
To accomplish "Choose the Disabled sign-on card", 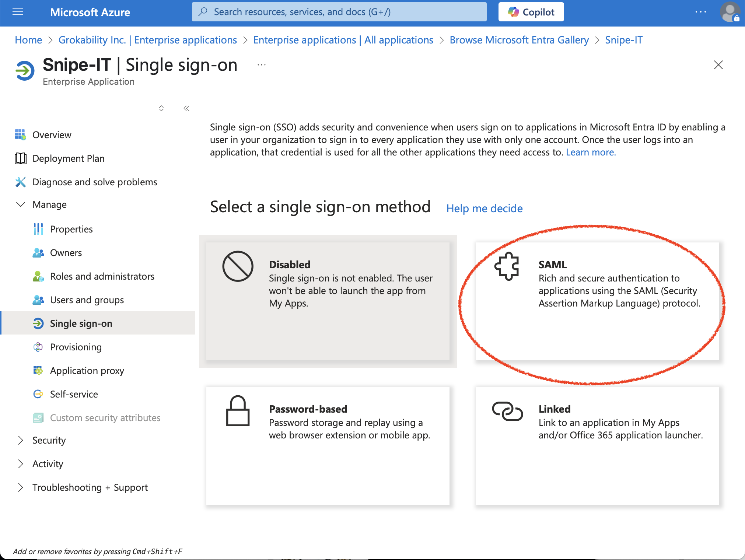I will (328, 301).
